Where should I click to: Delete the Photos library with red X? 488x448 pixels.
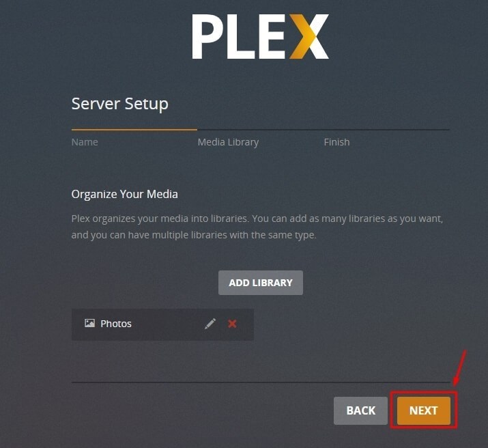click(x=232, y=324)
